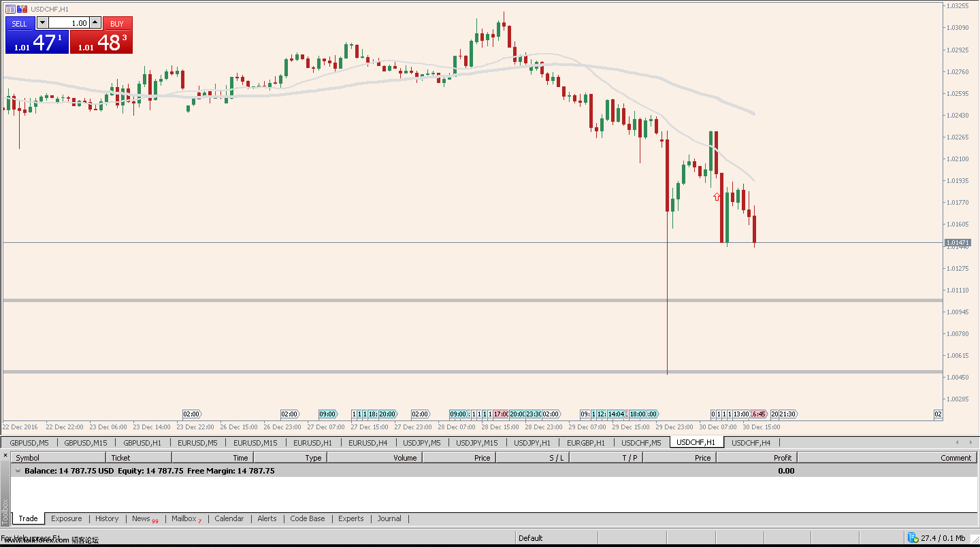Image resolution: width=980 pixels, height=547 pixels.
Task: Click the 14:04 event marker on timeline
Action: click(x=617, y=414)
